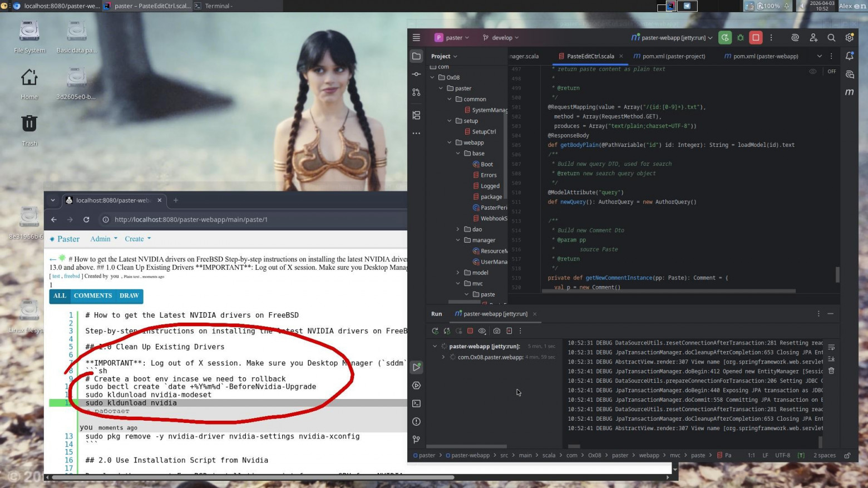Screen dimensions: 868x488
Task: Click the browser address bar URL
Action: pos(191,219)
